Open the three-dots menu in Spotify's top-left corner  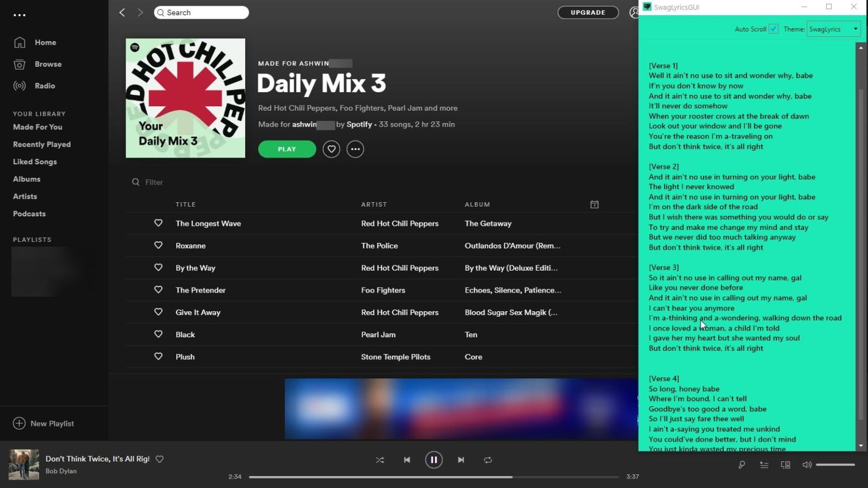coord(20,15)
